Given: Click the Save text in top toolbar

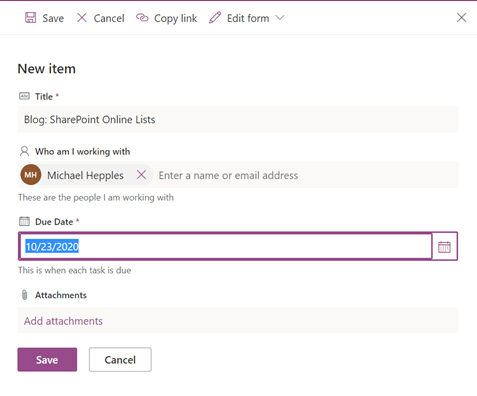Looking at the screenshot, I should pos(53,18).
